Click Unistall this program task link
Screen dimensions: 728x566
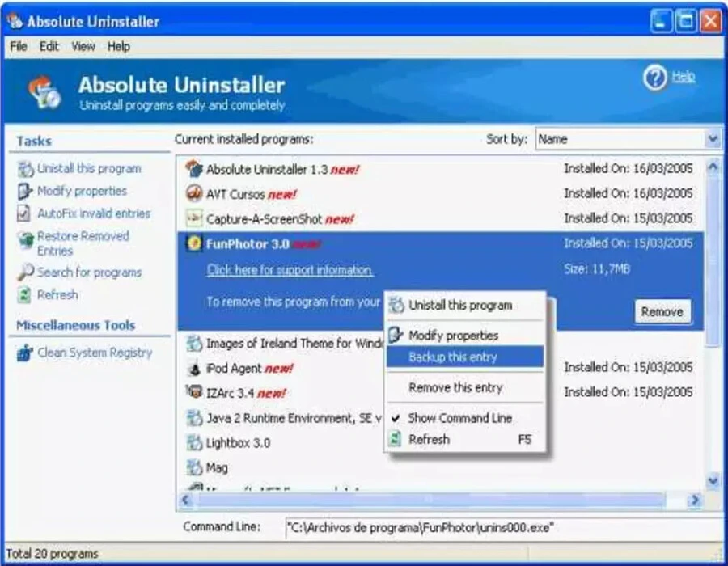click(89, 169)
